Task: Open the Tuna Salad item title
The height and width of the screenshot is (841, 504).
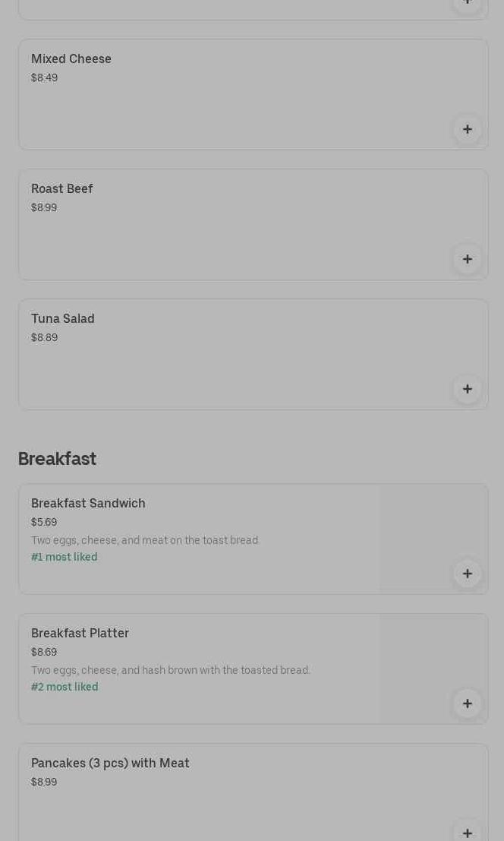Action: [63, 318]
